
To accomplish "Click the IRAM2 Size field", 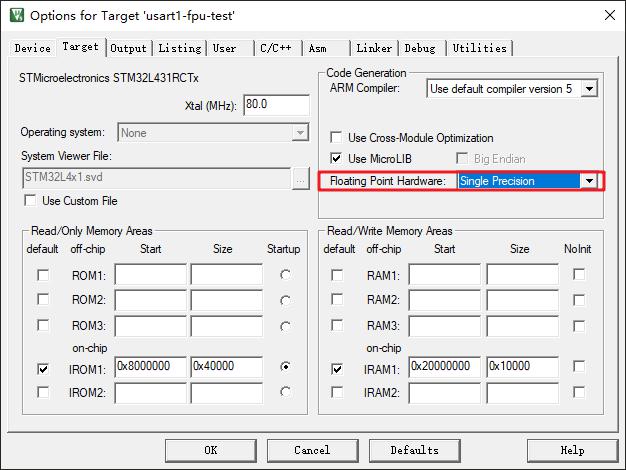I will [523, 393].
